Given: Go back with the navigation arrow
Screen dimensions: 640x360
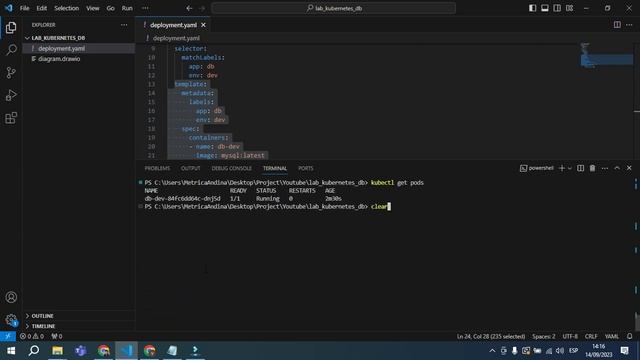Looking at the screenshot, I should (x=189, y=8).
